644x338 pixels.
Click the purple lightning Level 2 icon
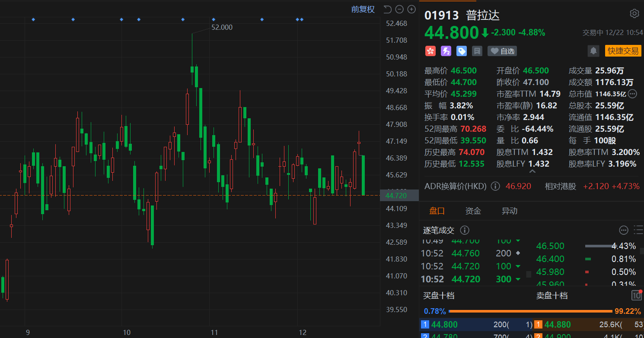[446, 51]
